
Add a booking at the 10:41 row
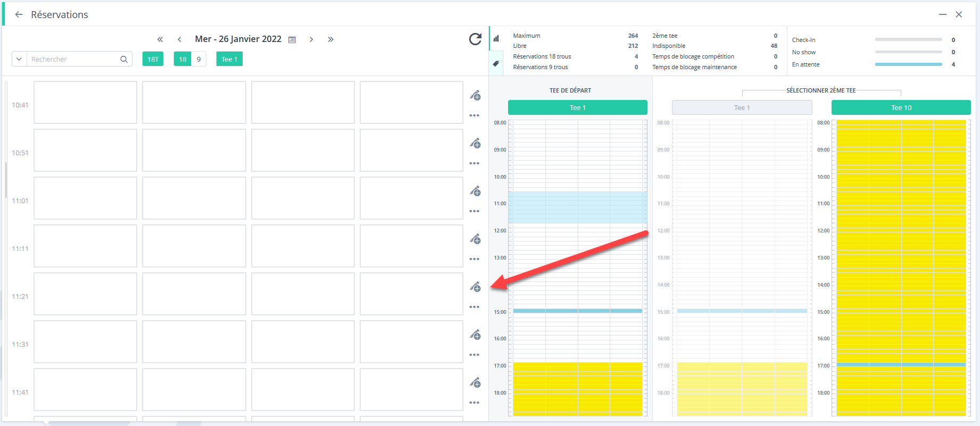coord(476,96)
